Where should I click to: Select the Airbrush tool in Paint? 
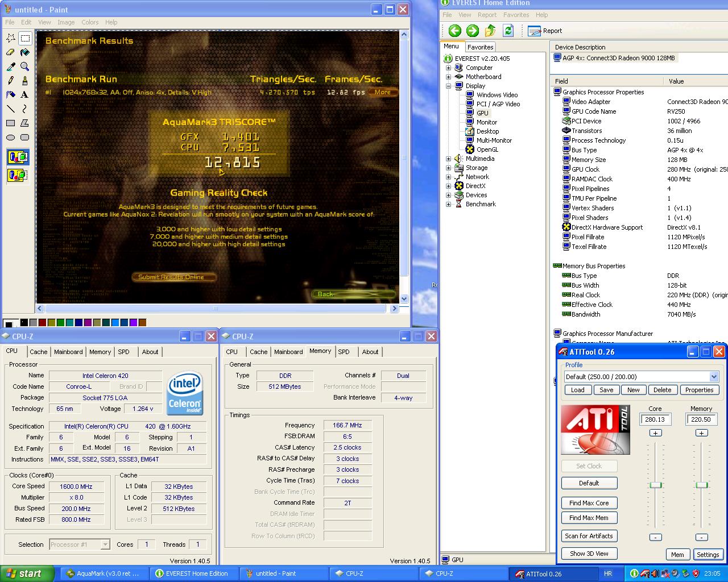point(11,95)
